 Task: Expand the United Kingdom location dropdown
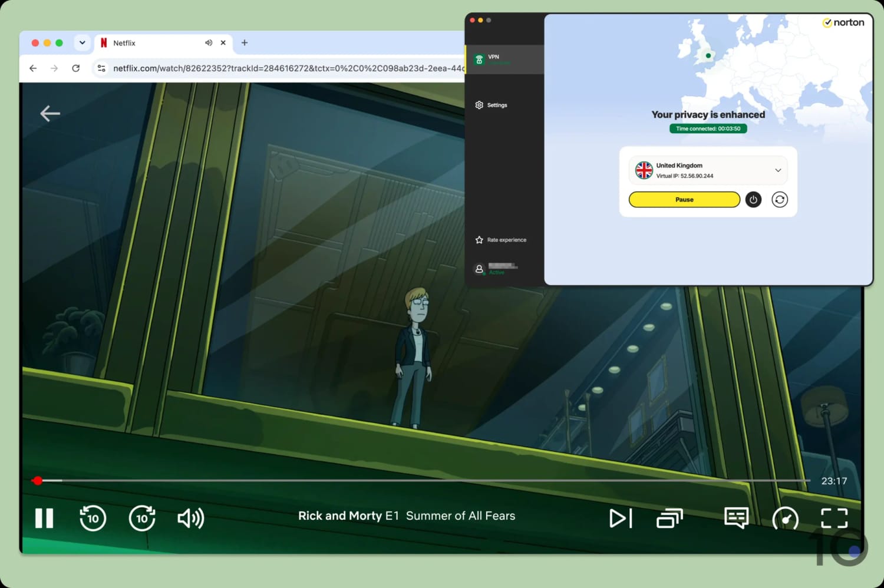pyautogui.click(x=778, y=170)
